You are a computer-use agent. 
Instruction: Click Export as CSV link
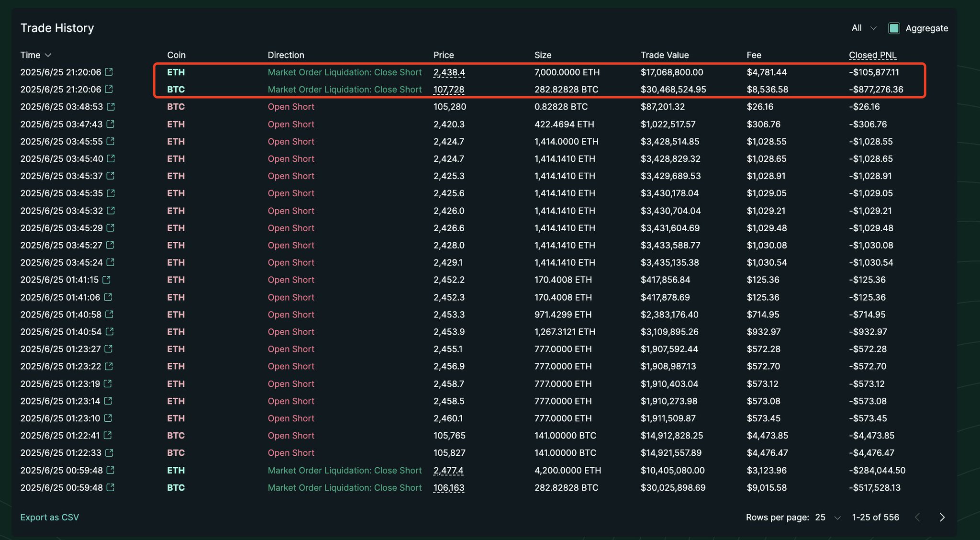coord(50,517)
